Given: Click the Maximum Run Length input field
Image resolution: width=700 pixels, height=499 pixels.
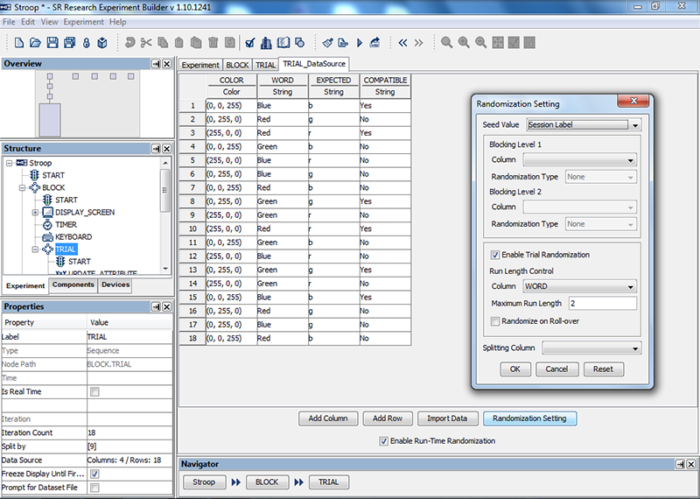Looking at the screenshot, I should click(602, 303).
